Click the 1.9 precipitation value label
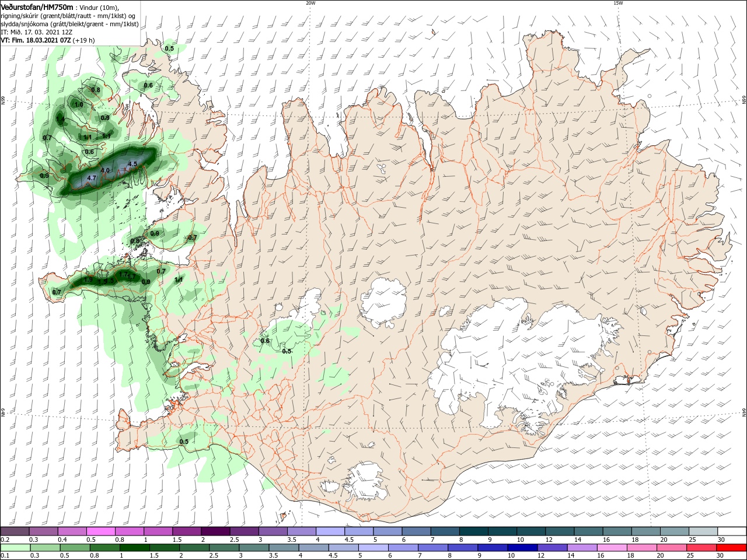The image size is (747, 560). [88, 280]
